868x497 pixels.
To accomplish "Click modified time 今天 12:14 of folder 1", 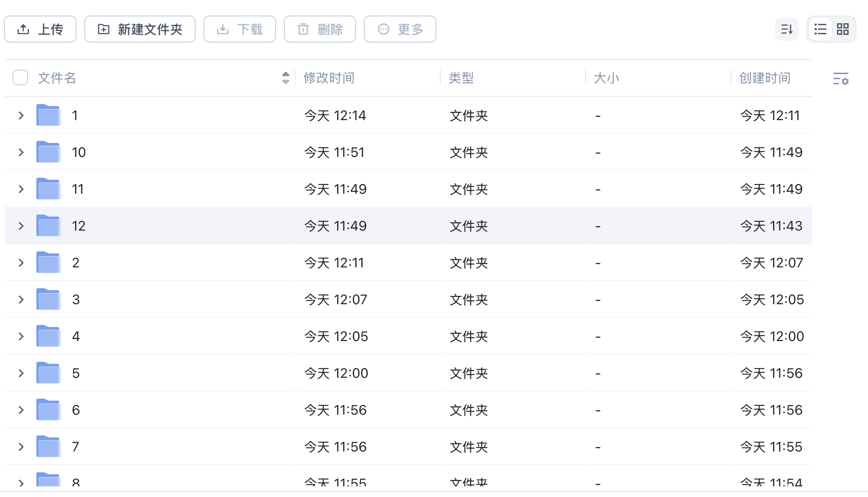I will (x=335, y=116).
